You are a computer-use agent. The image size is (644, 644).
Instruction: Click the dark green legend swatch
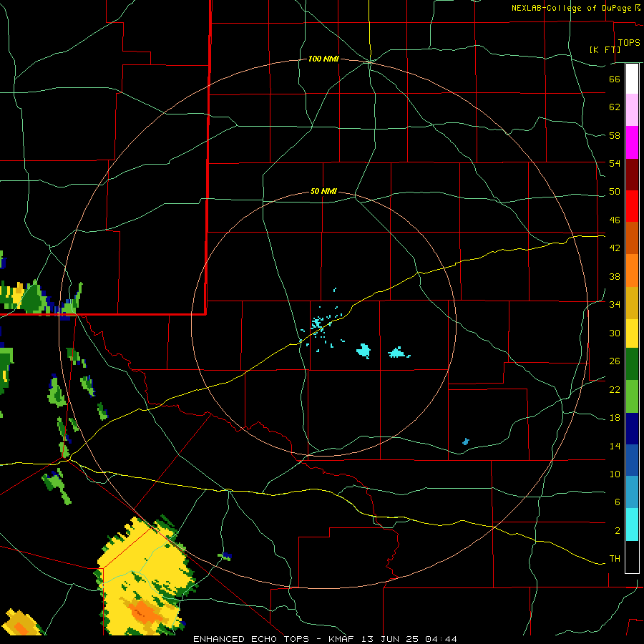click(x=632, y=364)
